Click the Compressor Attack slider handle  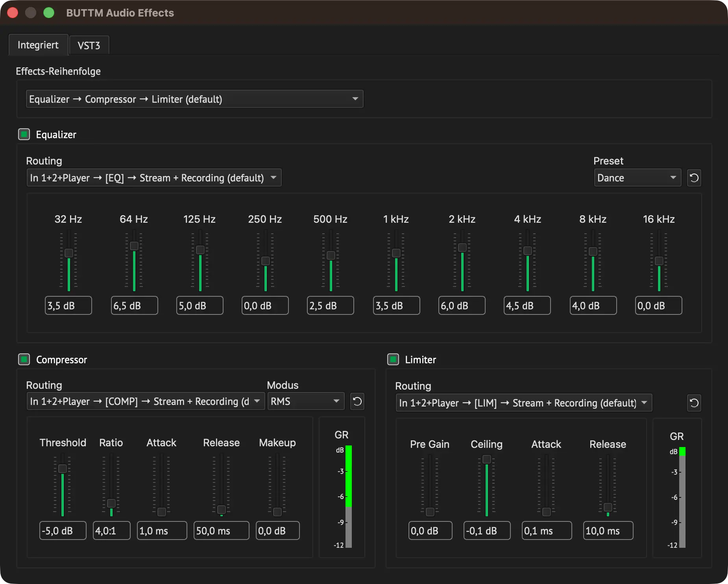coord(162,512)
